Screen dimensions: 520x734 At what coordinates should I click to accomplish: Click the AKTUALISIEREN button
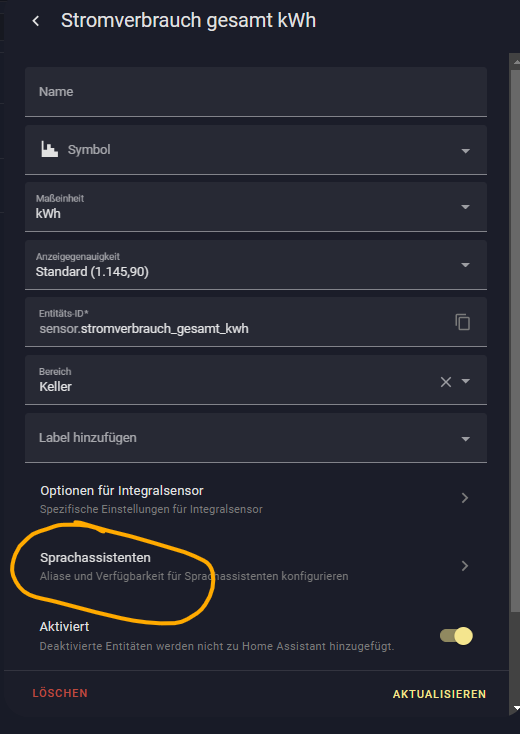tap(439, 694)
